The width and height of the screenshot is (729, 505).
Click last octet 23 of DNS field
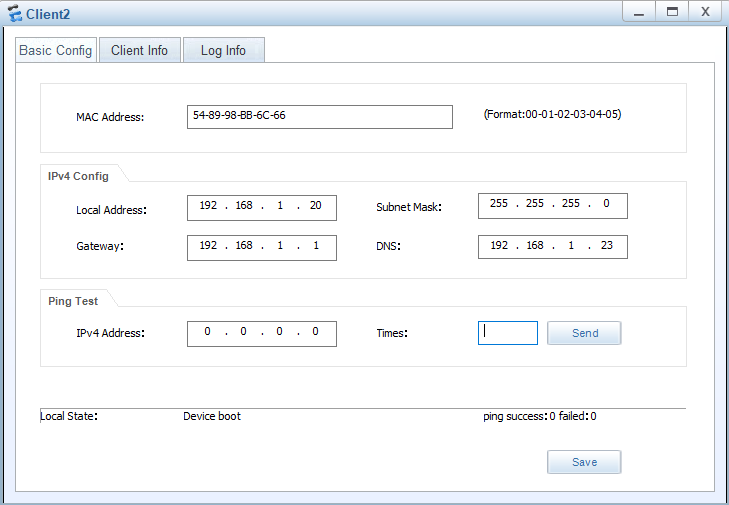(x=606, y=246)
